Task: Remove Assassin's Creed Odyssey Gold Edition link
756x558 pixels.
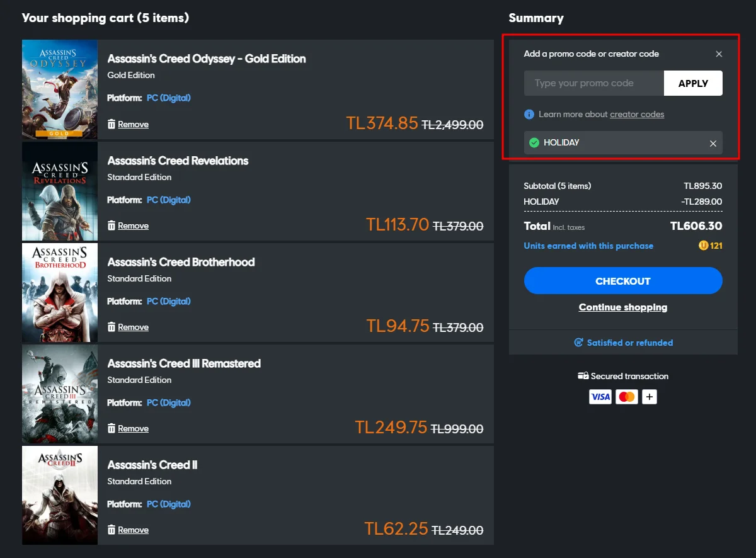Action: [133, 124]
